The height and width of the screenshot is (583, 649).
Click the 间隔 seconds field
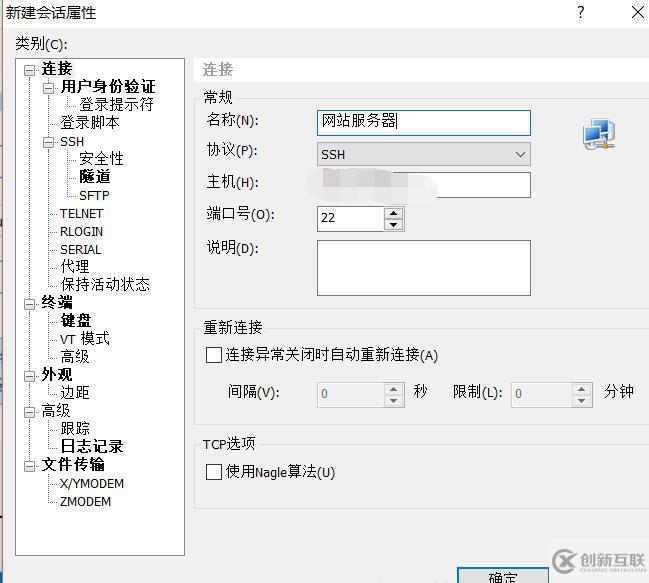(x=351, y=395)
